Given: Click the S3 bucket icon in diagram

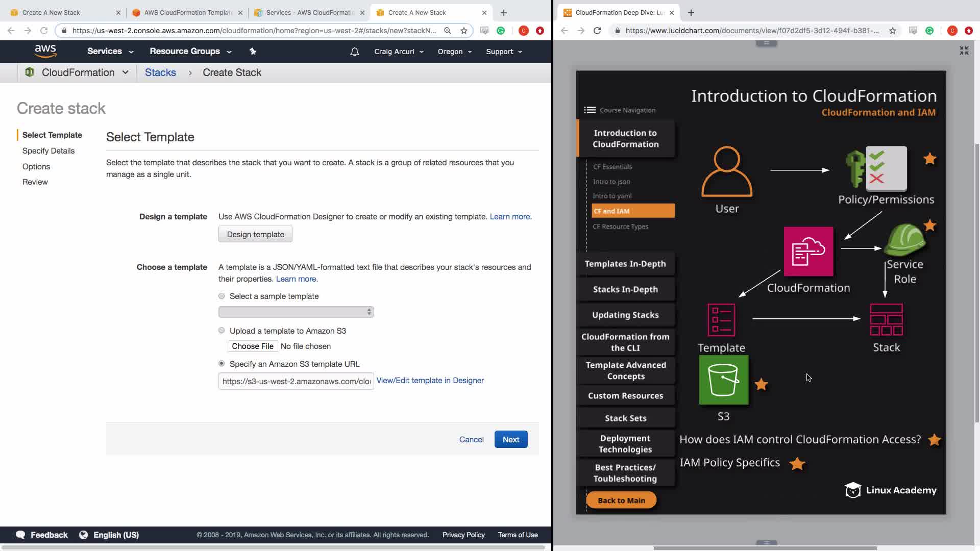Looking at the screenshot, I should click(x=723, y=381).
